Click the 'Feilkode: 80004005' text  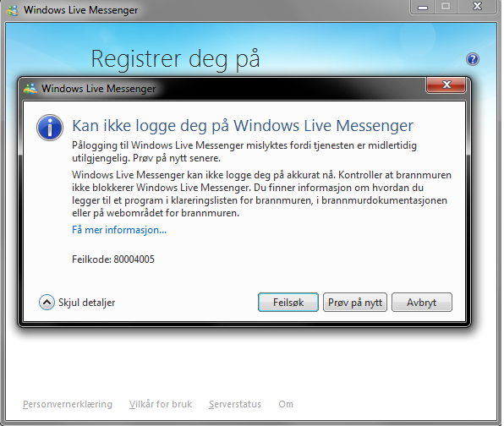tap(113, 259)
